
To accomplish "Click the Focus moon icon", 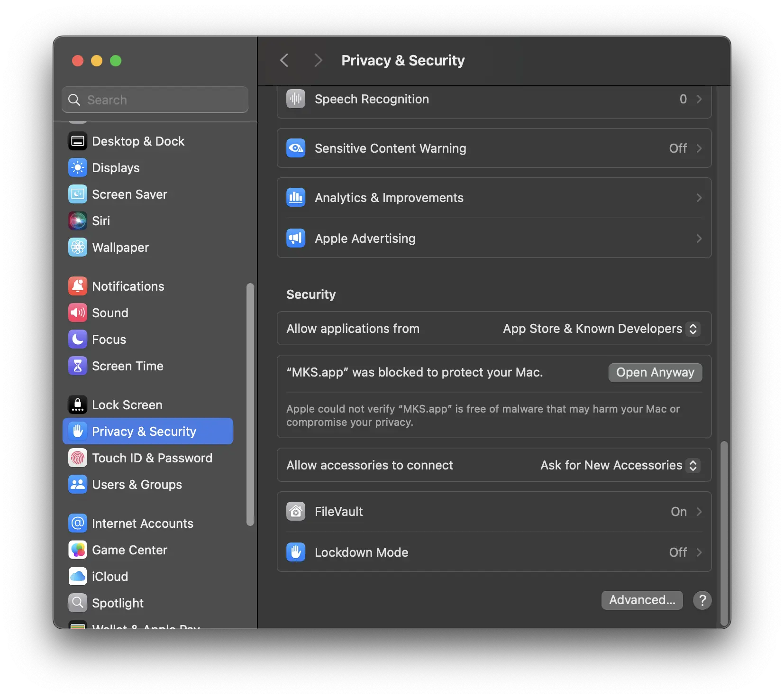I will coord(78,340).
